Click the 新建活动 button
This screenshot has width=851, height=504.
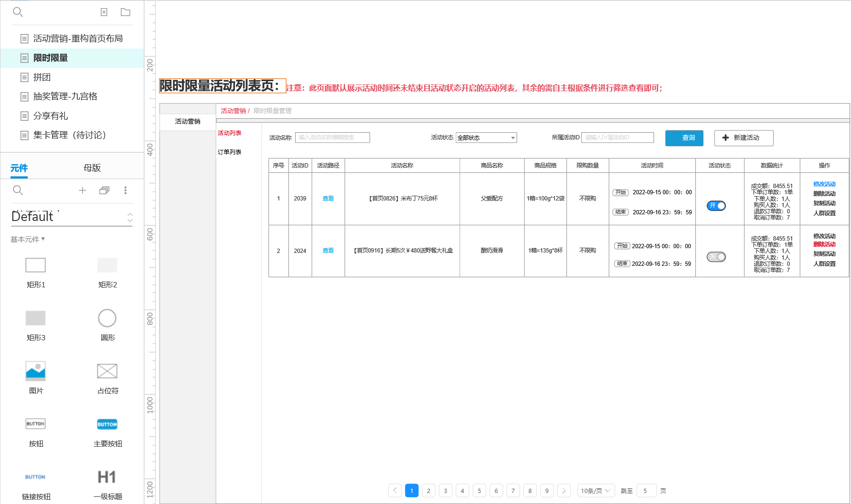click(x=744, y=138)
